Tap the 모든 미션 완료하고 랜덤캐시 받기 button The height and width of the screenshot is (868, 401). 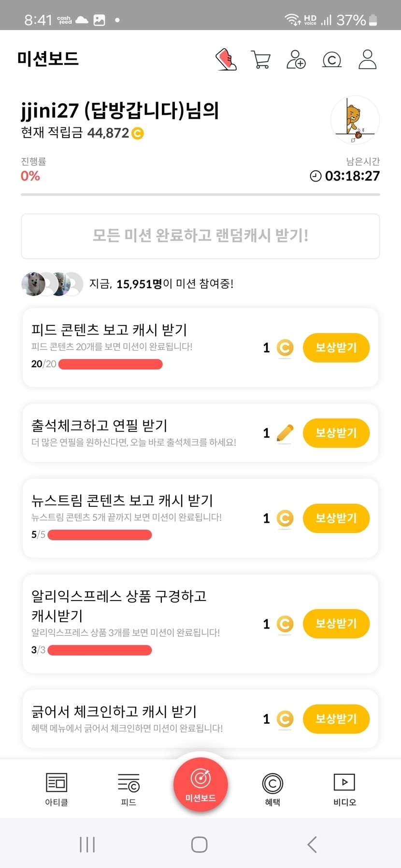(x=200, y=236)
